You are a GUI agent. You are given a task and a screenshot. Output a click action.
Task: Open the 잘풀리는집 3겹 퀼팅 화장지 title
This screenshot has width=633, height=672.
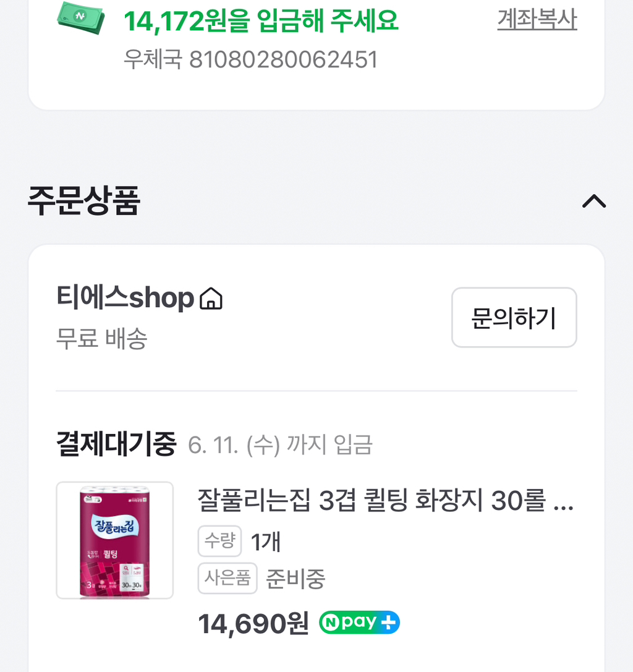point(385,500)
